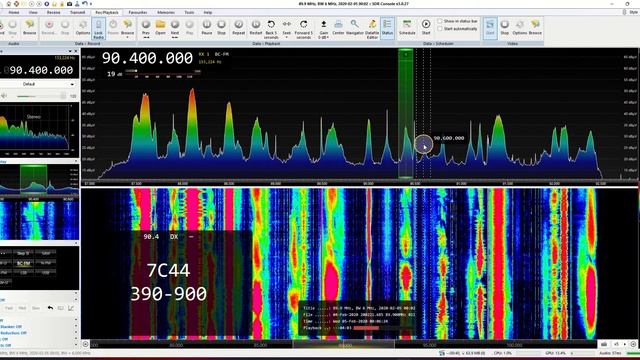Pause the playback
The height and width of the screenshot is (360, 640).
pos(207,28)
